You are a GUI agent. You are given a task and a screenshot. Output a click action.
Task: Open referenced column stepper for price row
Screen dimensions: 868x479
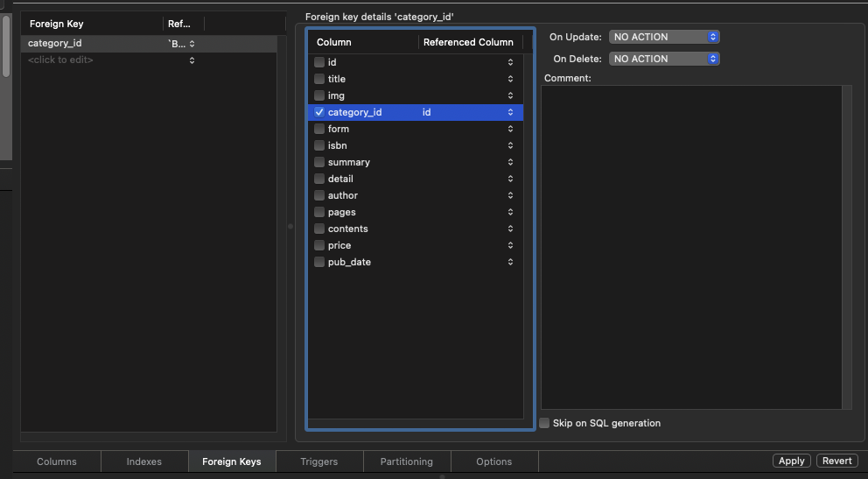510,245
